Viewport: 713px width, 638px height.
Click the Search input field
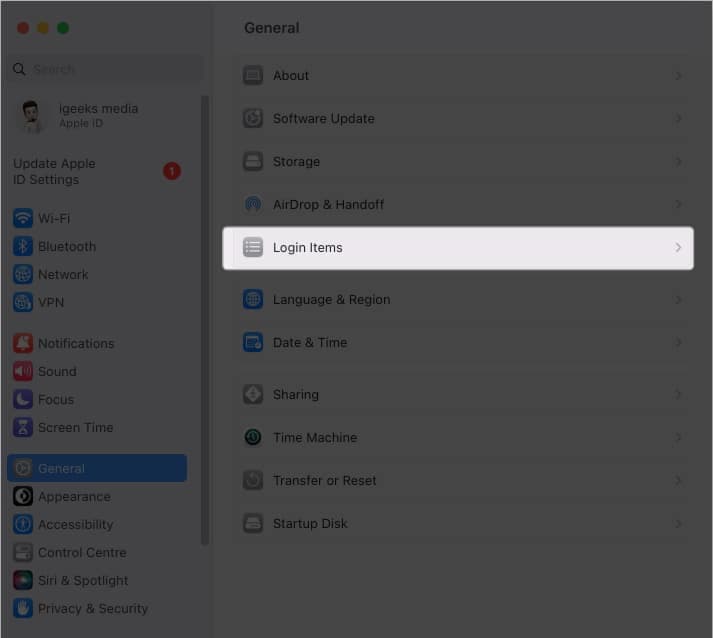pos(105,69)
